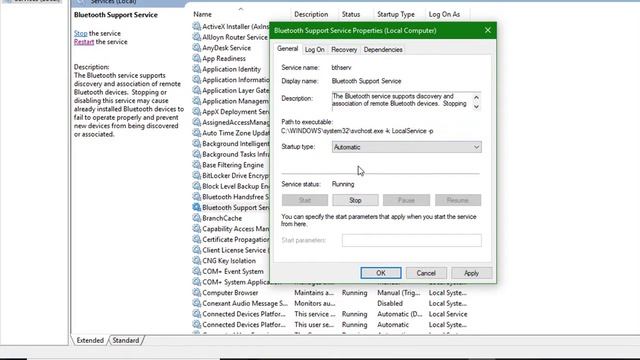
Task: Switch to the Log On tab
Action: [315, 49]
